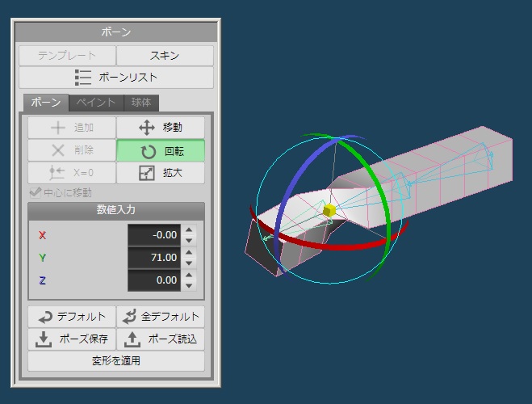Save pose with ポーズ保存
532x404 pixels.
[x=72, y=339]
